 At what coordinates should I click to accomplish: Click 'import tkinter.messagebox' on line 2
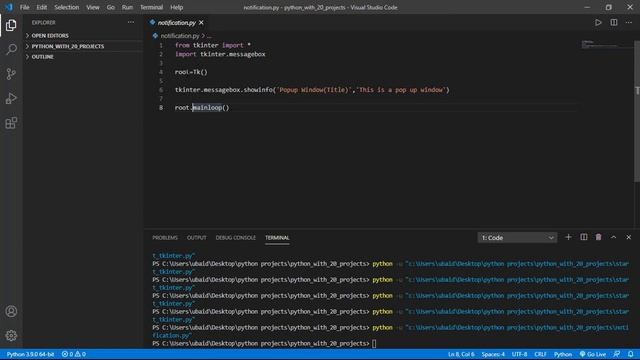tap(220, 54)
